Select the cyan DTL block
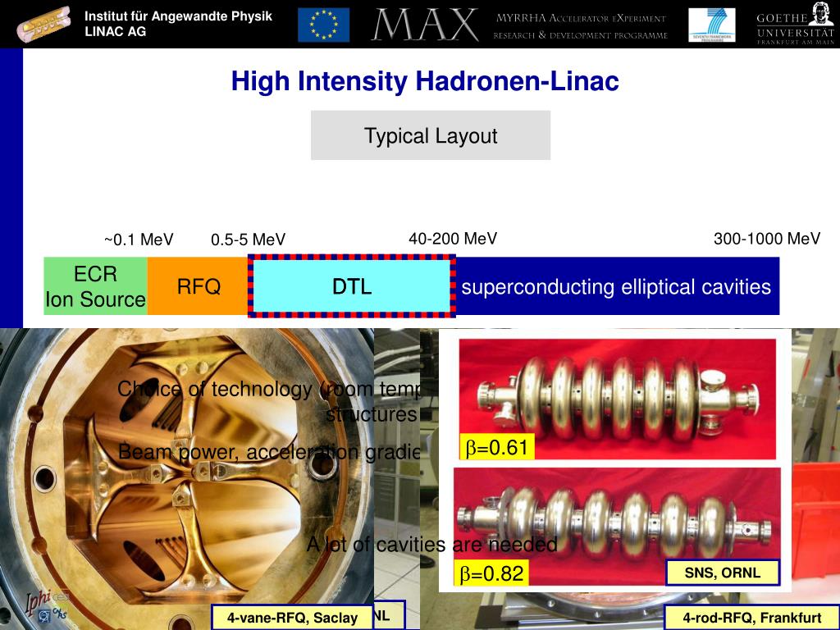840x630 pixels. [351, 286]
